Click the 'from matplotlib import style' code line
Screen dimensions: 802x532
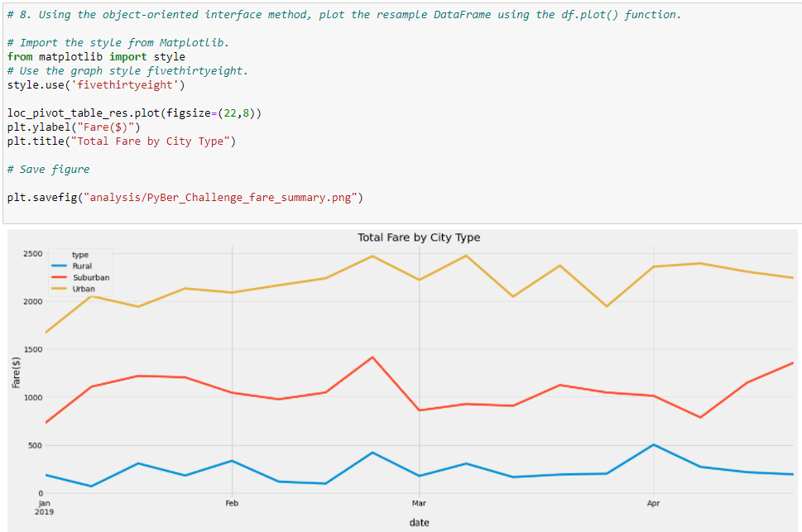96,57
